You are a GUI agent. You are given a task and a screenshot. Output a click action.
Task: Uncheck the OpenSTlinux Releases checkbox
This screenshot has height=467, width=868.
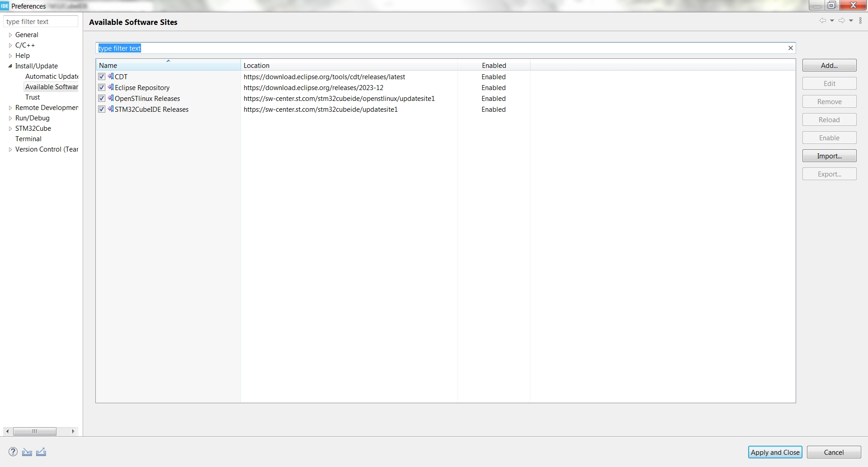(x=102, y=98)
